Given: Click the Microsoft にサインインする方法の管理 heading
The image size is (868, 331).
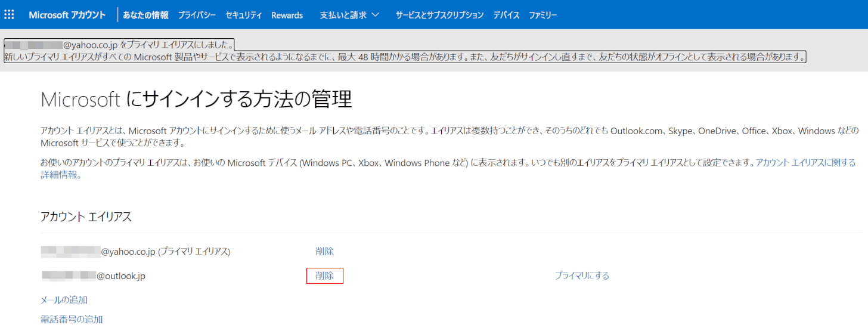Looking at the screenshot, I should pyautogui.click(x=196, y=100).
